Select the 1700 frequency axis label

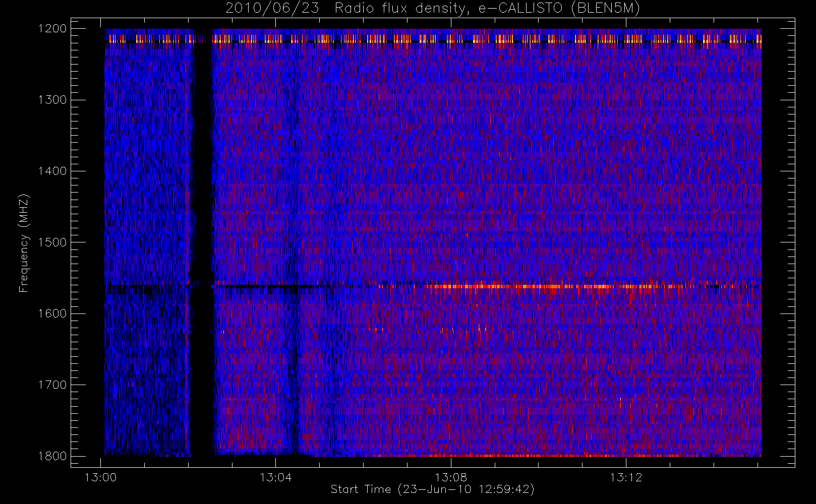(x=53, y=385)
